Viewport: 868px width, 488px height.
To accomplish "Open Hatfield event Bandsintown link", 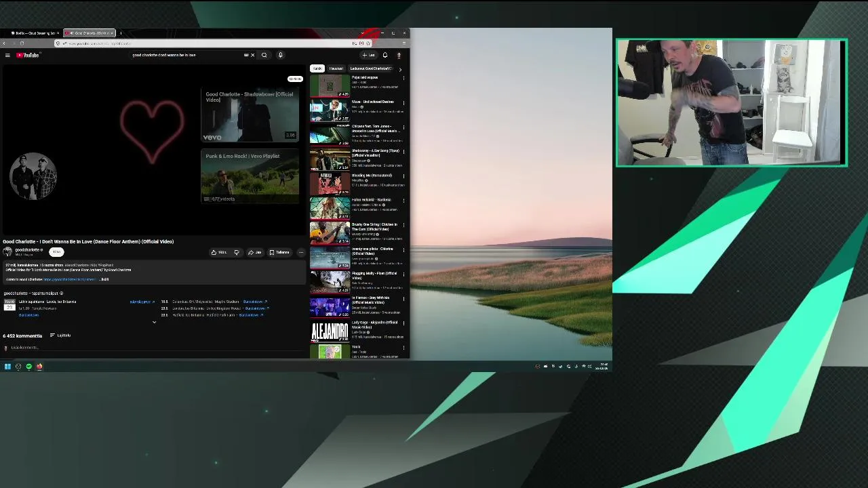I will [251, 314].
